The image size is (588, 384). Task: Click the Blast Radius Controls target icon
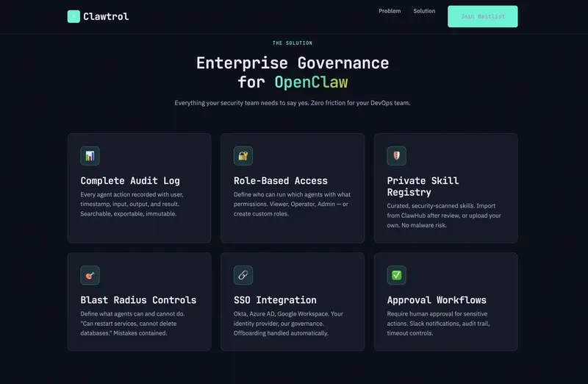(x=90, y=275)
